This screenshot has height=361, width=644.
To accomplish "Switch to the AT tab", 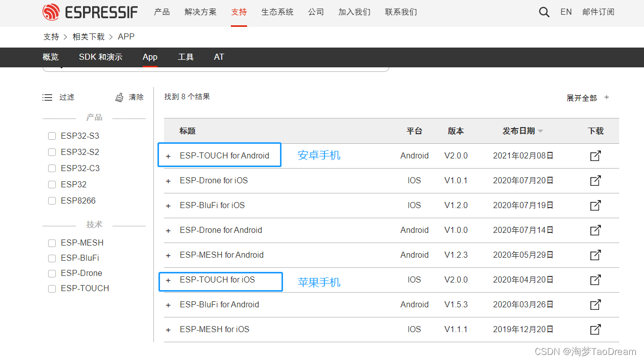I will coord(219,57).
